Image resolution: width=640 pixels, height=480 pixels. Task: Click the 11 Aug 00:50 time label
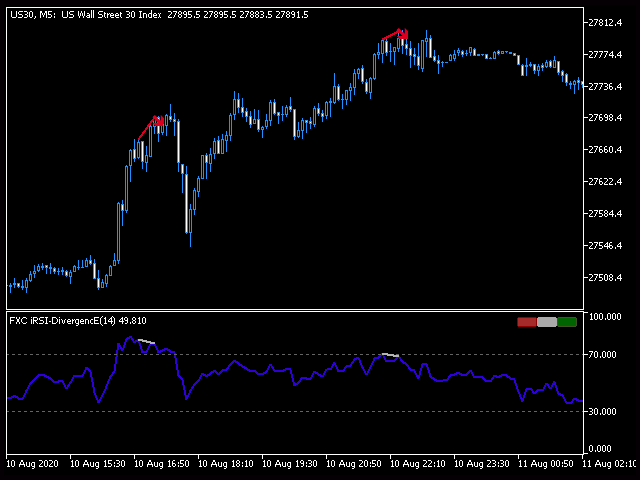(x=547, y=464)
